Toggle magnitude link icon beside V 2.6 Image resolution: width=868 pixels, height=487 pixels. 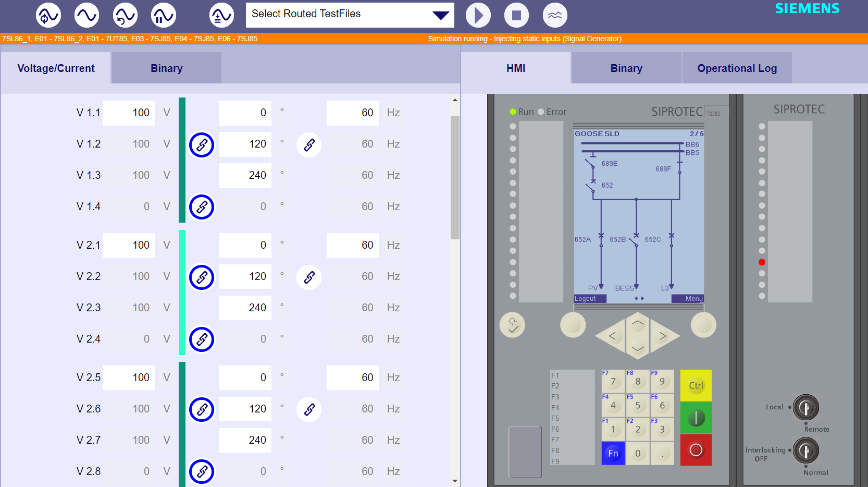(202, 409)
